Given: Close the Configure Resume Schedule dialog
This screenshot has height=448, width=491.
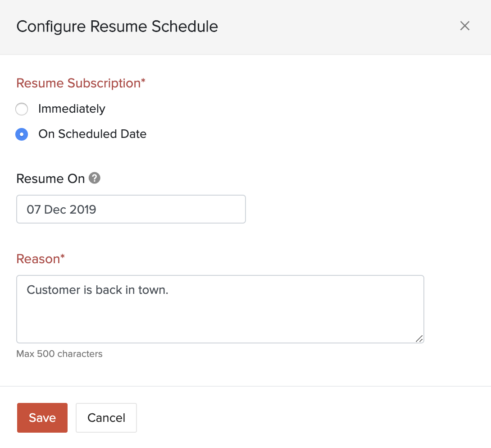Looking at the screenshot, I should [465, 26].
